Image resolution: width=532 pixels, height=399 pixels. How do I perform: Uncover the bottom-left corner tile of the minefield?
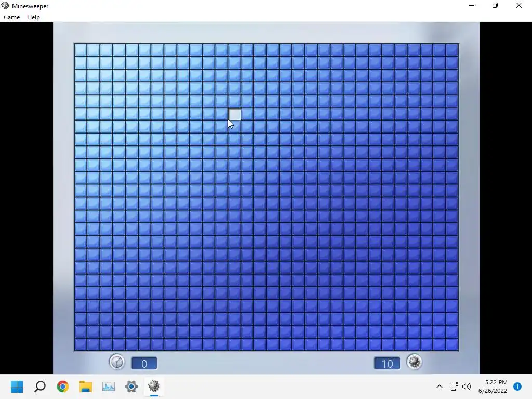81,344
